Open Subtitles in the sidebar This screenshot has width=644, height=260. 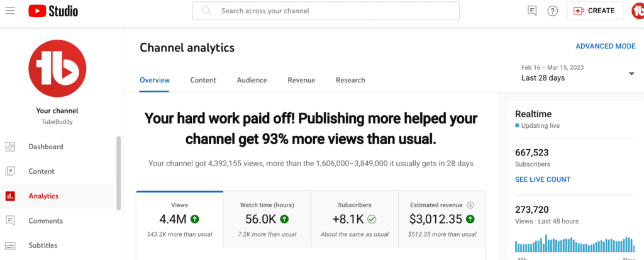pos(44,246)
